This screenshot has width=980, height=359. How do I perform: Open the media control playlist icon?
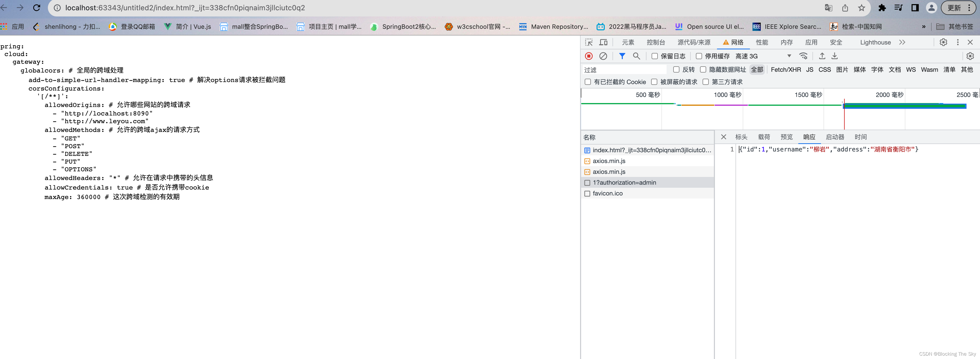pyautogui.click(x=899, y=8)
